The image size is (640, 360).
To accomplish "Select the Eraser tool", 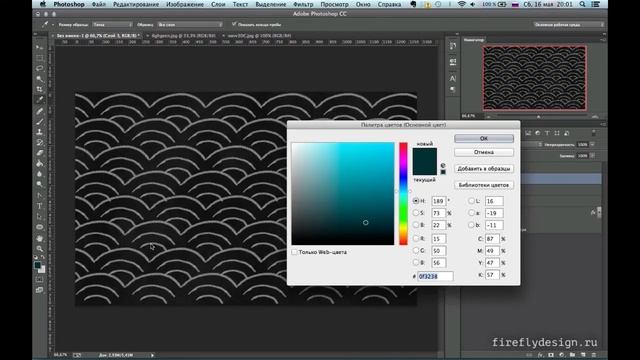I will pyautogui.click(x=40, y=153).
